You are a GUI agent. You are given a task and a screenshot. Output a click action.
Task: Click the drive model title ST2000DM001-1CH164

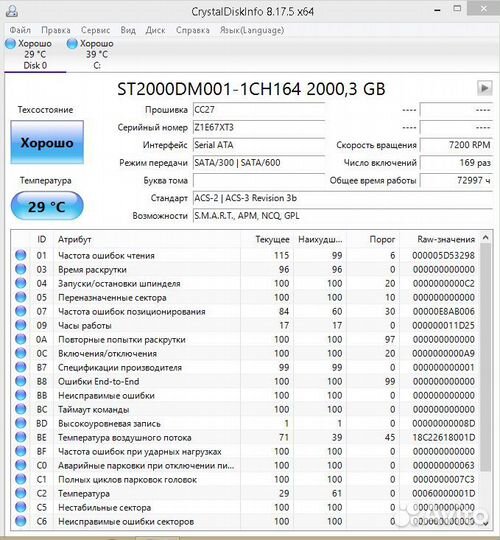click(x=209, y=89)
